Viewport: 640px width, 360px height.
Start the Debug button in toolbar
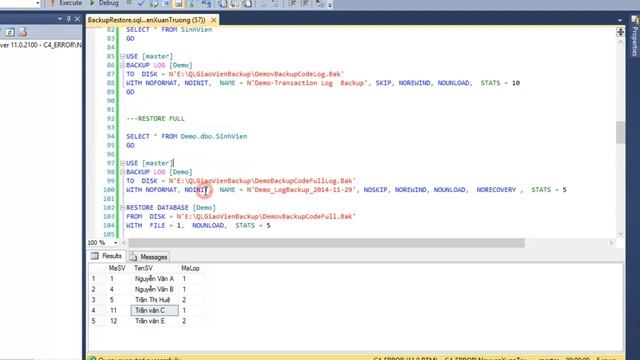[104, 3]
